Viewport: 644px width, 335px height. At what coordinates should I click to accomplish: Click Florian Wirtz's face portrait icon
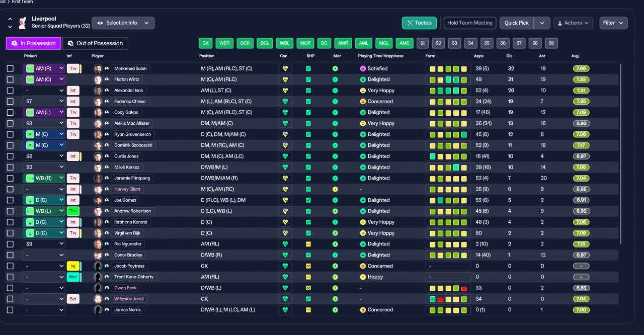98,79
